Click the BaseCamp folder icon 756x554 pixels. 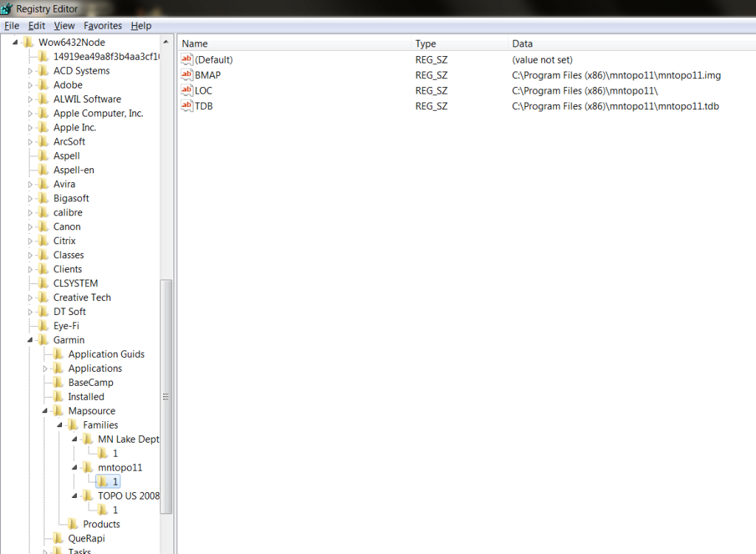[58, 383]
